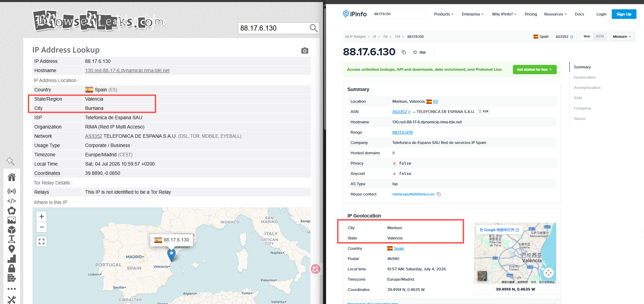Jump to Summary section in side nav

[x=582, y=67]
